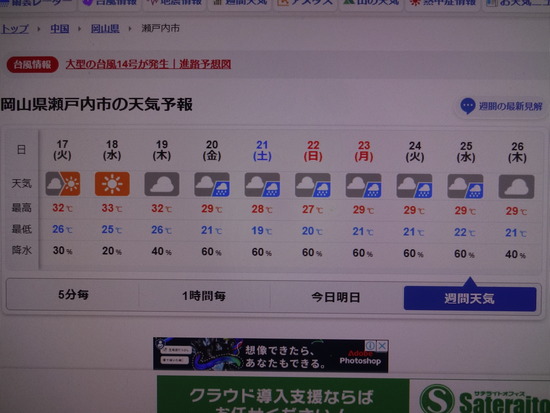Click the rain icon for Saturday the 21st
The width and height of the screenshot is (550, 413).
(x=262, y=185)
